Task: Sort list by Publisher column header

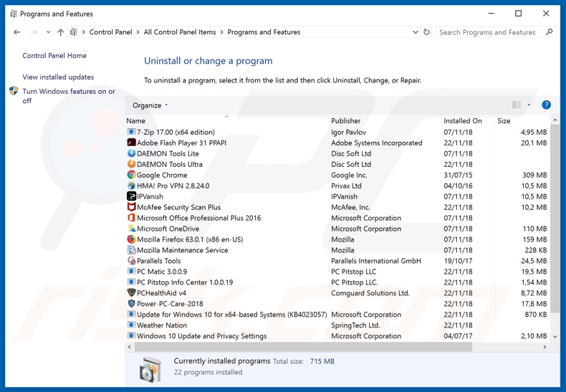Action: pyautogui.click(x=346, y=121)
